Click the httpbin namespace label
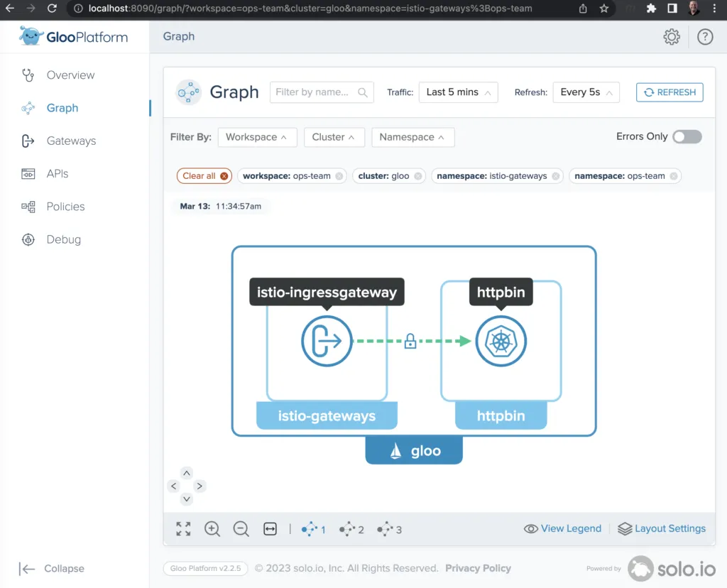The height and width of the screenshot is (588, 727). tap(501, 415)
